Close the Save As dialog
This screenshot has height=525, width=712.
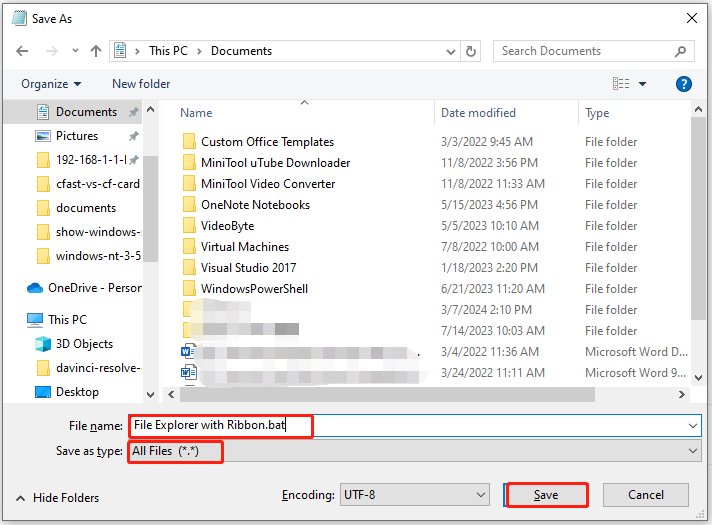tap(692, 18)
